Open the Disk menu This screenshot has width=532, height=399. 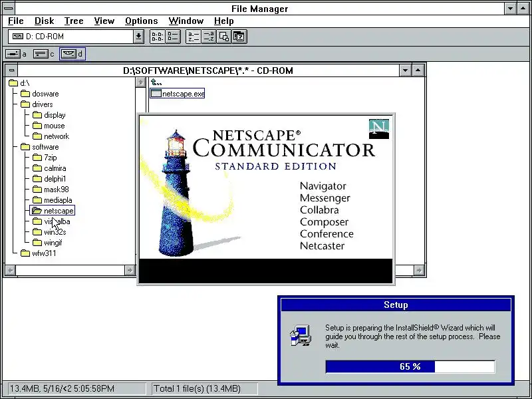[44, 21]
